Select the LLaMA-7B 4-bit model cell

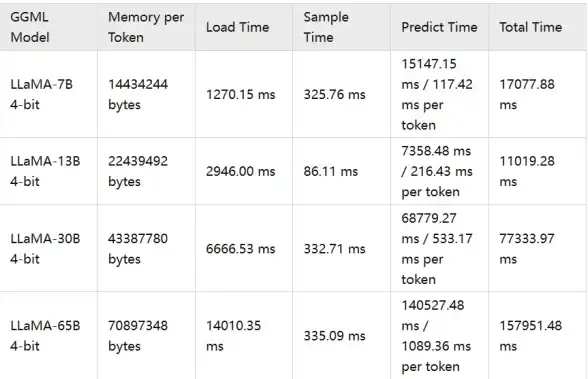pyautogui.click(x=48, y=94)
